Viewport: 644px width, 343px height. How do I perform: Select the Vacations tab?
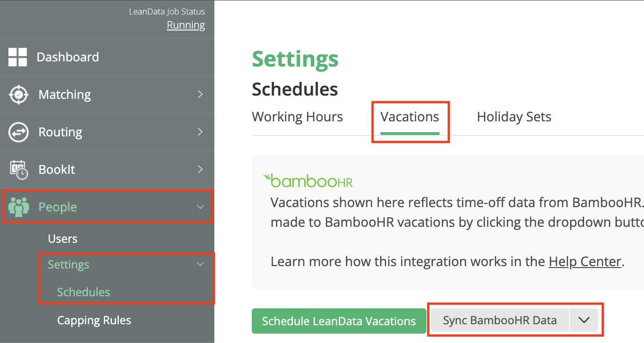point(410,117)
